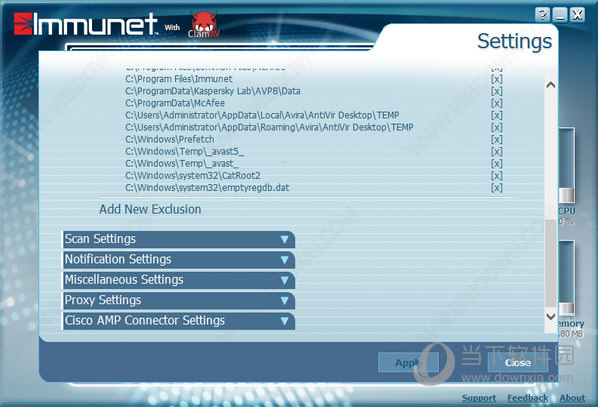This screenshot has width=598, height=407.
Task: Open the Feedback link
Action: point(527,398)
